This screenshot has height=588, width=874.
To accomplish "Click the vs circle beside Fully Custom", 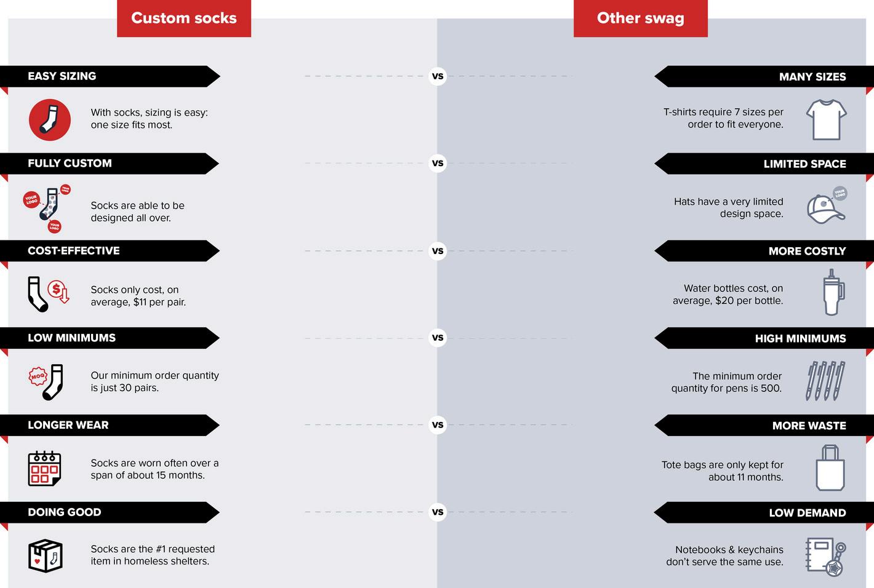I will pyautogui.click(x=438, y=164).
